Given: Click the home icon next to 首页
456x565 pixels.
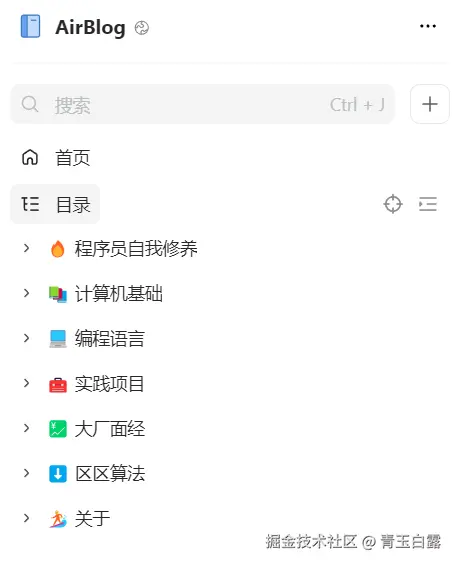Looking at the screenshot, I should tap(30, 157).
